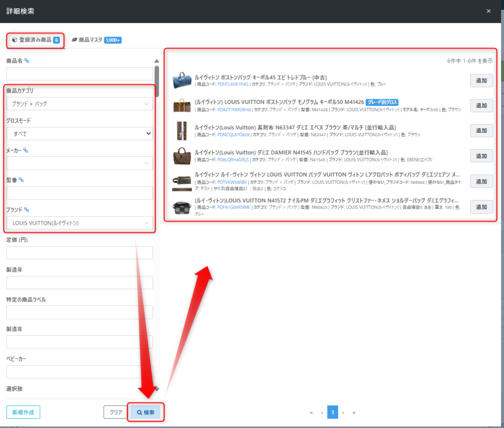This screenshot has height=428, width=504.
Task: Click link icon beside ブランド label
Action: coord(27,210)
